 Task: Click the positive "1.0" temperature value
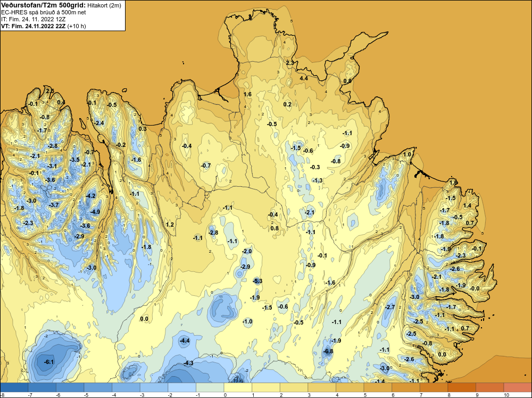click(407, 154)
